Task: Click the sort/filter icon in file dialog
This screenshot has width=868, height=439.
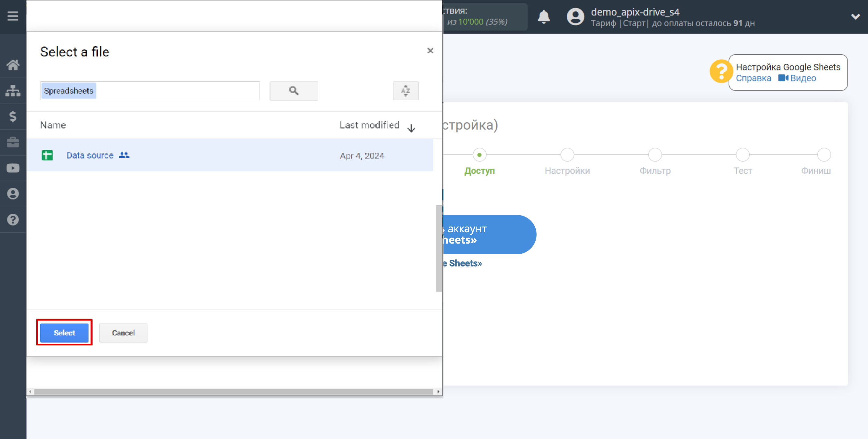Action: pos(406,91)
